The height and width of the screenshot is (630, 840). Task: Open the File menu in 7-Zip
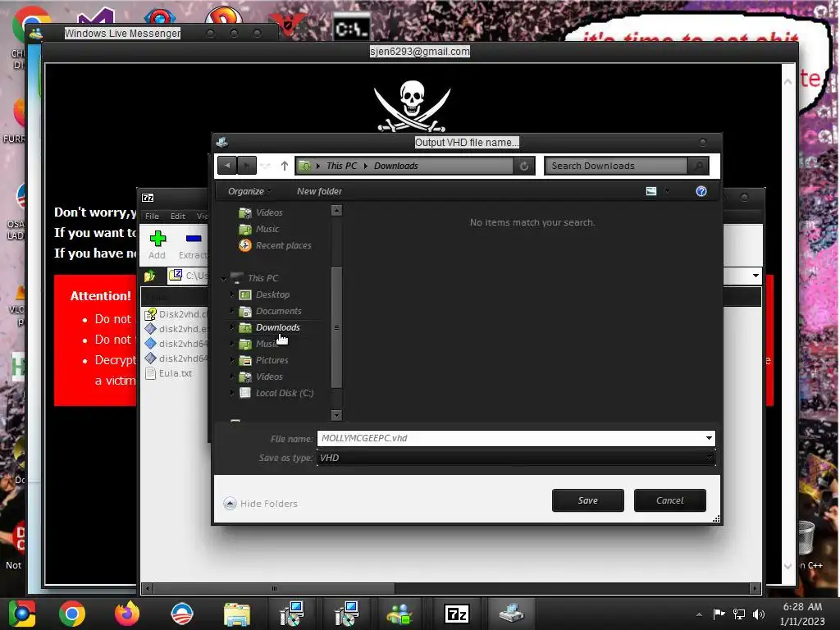point(152,216)
